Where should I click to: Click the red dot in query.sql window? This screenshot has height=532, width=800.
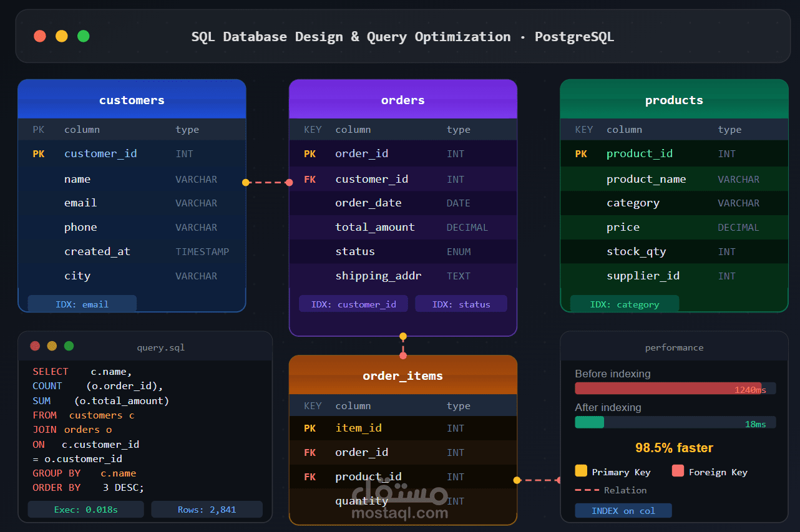pos(36,346)
